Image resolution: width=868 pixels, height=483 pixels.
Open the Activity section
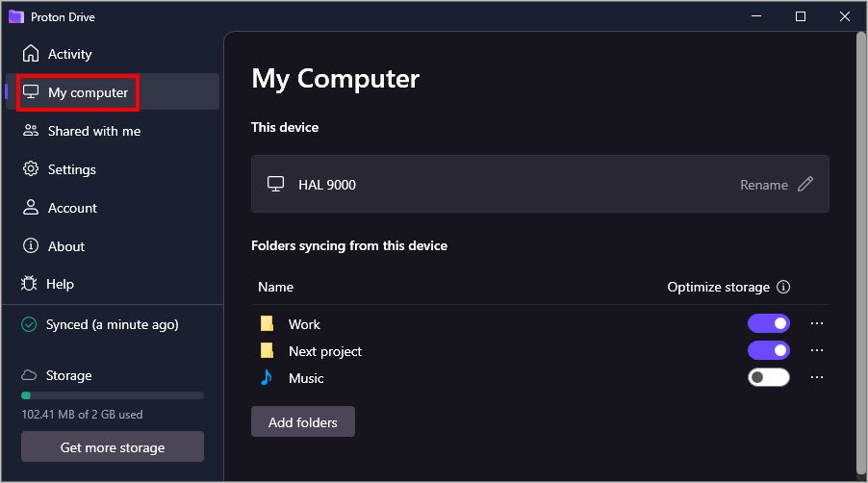[x=113, y=54]
